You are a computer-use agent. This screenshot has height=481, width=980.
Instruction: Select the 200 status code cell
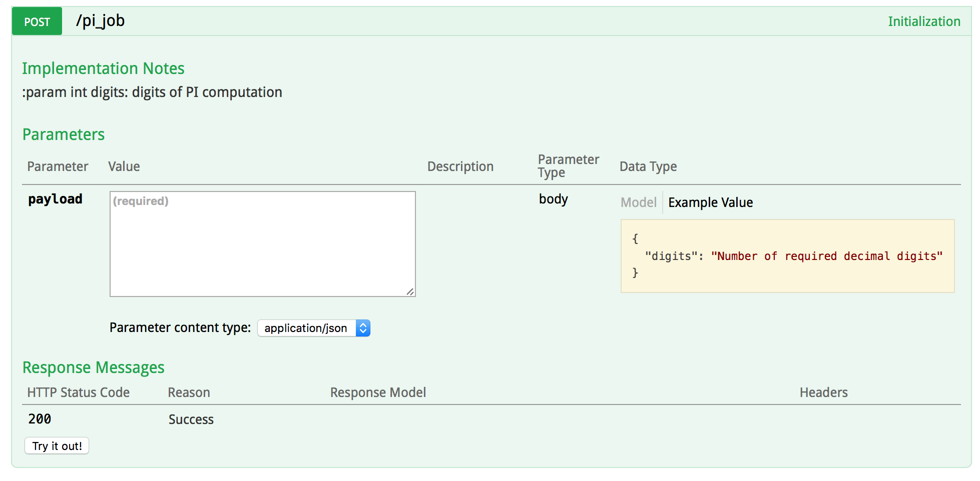point(40,419)
